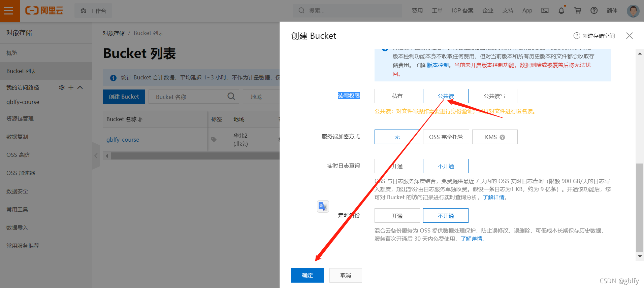
Task: Open 概览 in the sidebar
Action: (46, 53)
